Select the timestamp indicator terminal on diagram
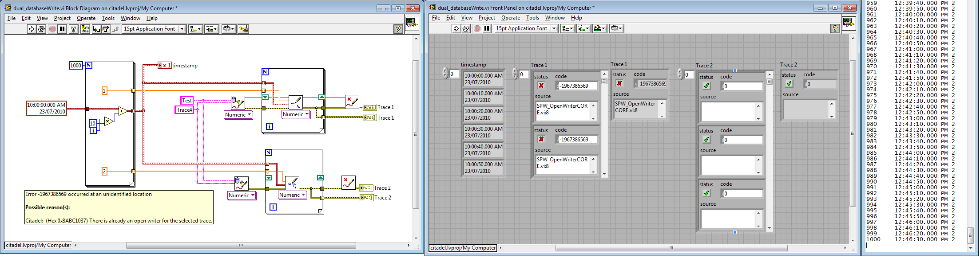The height and width of the screenshot is (258, 980). [164, 65]
